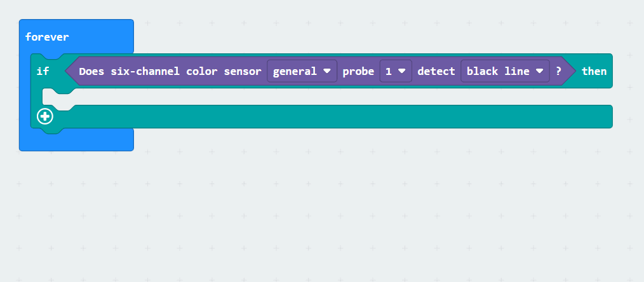Image resolution: width=644 pixels, height=282 pixels.
Task: Select the forever block by its label
Action: coord(47,37)
